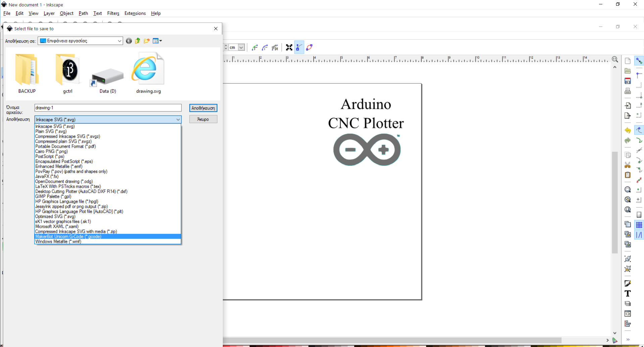
Task: Toggle showing Bezier handles of nodes
Action: tap(299, 47)
